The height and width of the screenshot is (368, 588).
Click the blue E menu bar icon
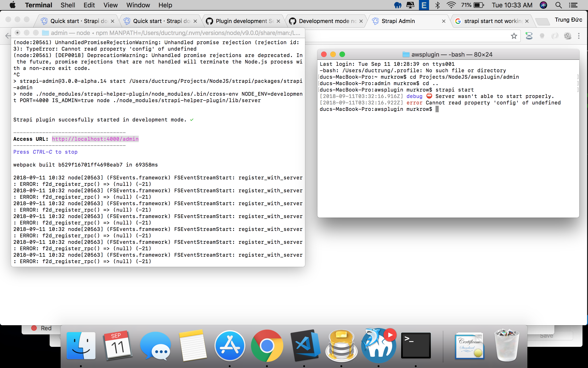[424, 5]
